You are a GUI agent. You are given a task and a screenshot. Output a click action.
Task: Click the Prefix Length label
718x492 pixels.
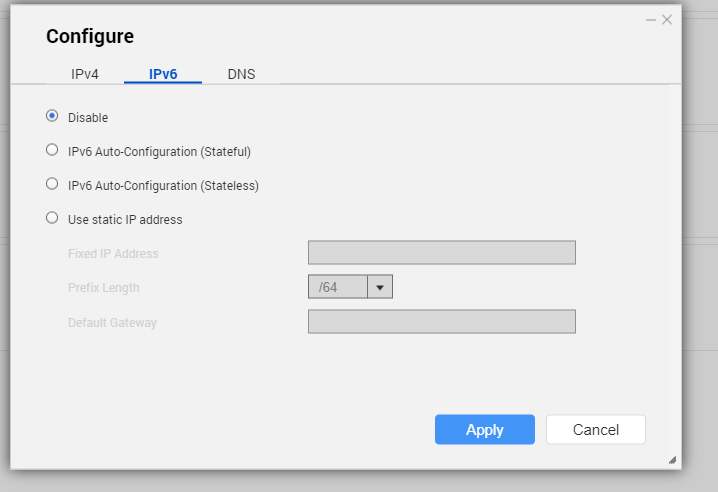click(104, 288)
